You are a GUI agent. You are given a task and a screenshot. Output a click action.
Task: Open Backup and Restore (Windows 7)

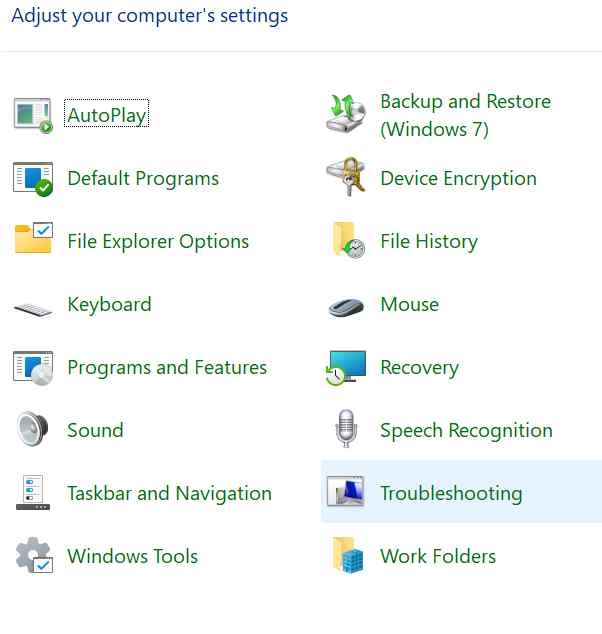465,115
